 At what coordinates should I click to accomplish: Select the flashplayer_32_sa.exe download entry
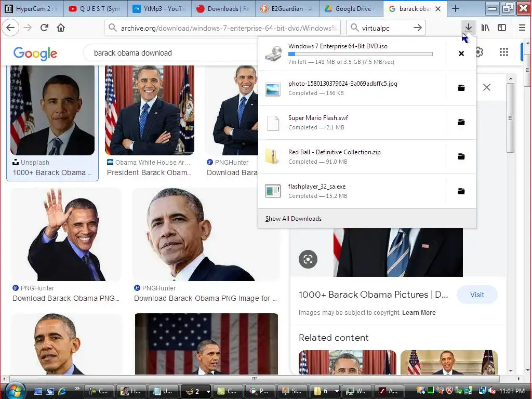pyautogui.click(x=352, y=191)
